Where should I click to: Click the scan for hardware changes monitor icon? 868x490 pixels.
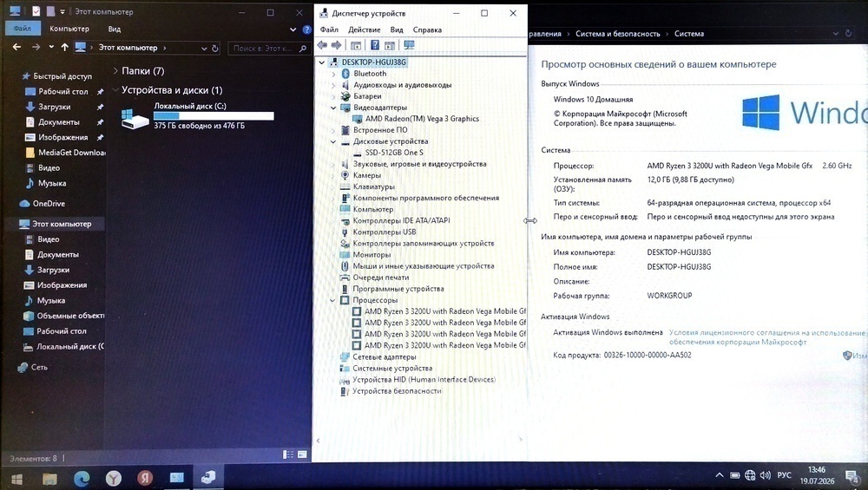(409, 45)
